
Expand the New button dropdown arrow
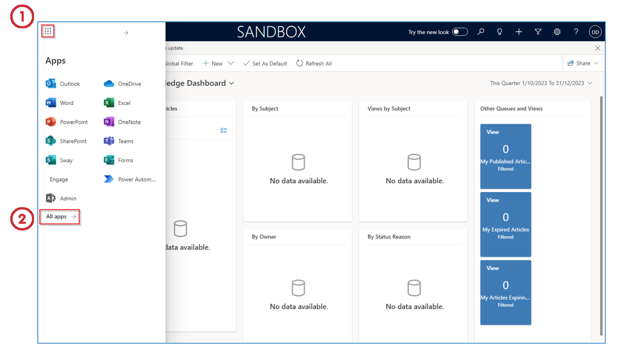tap(231, 63)
